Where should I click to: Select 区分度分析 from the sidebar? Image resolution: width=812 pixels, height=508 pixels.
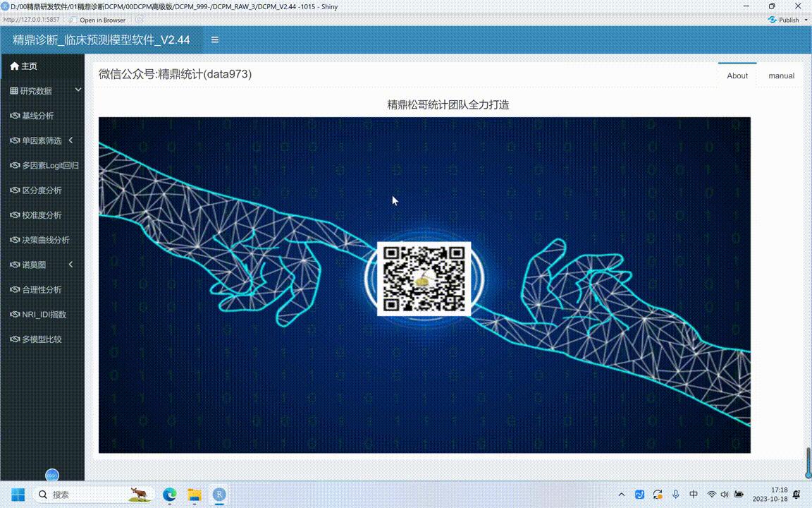coord(41,190)
